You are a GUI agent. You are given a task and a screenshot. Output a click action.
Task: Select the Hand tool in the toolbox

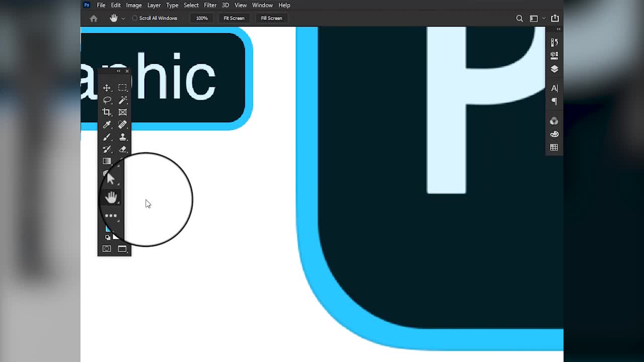point(111,198)
